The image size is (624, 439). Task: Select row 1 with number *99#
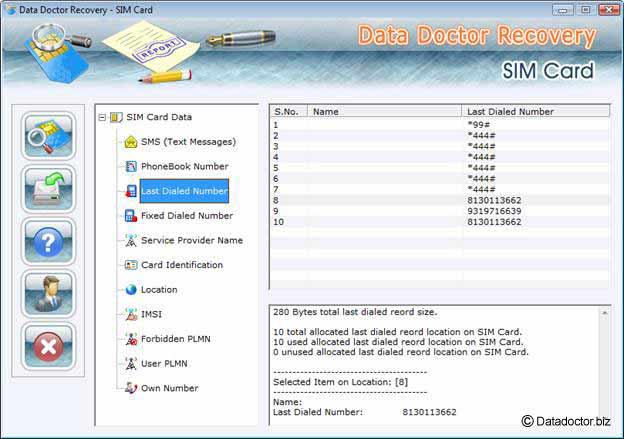(x=440, y=125)
